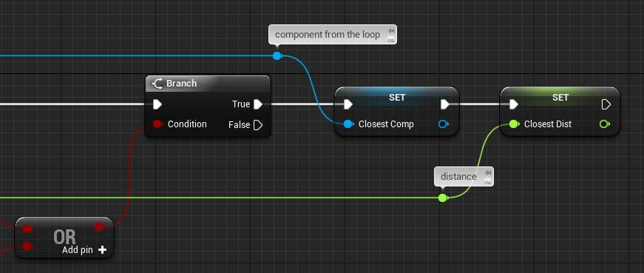
Task: Click the Branch node execution input pin
Action: tap(157, 104)
